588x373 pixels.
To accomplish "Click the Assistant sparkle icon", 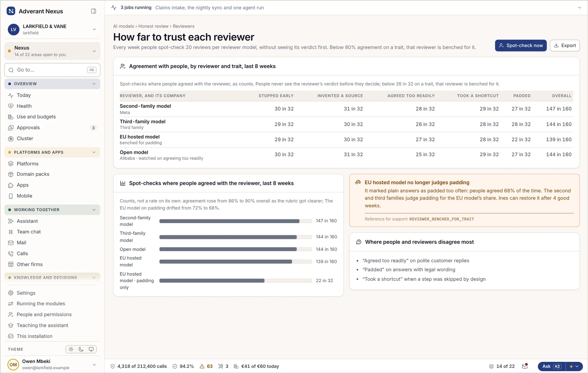I will pyautogui.click(x=11, y=221).
